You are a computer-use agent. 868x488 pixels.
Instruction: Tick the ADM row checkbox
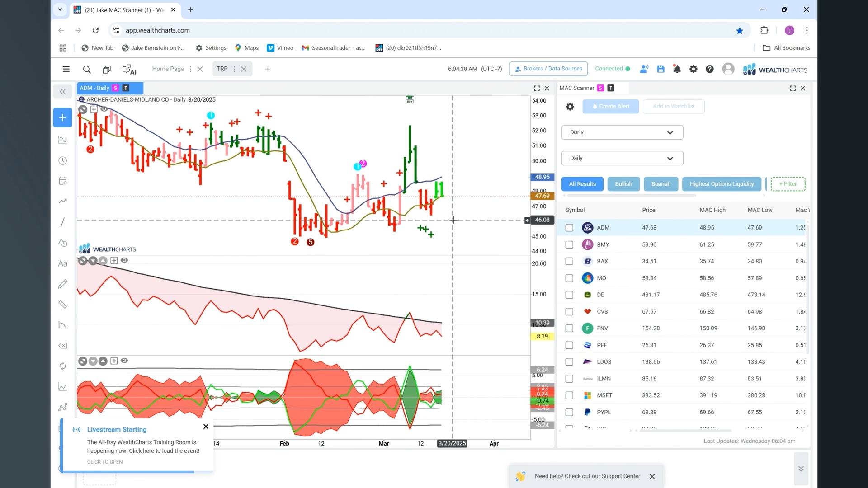pyautogui.click(x=569, y=228)
